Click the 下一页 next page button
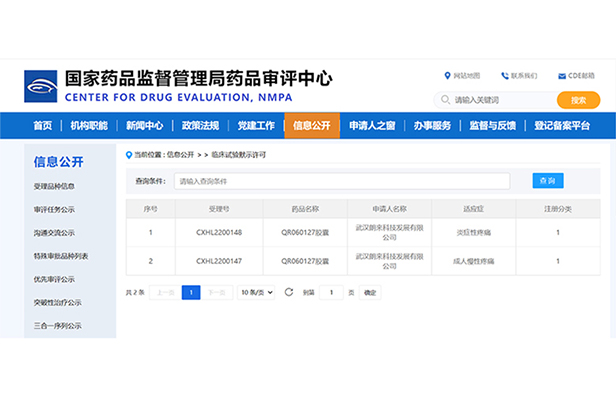Viewport: 616px width, 396px height. [217, 293]
